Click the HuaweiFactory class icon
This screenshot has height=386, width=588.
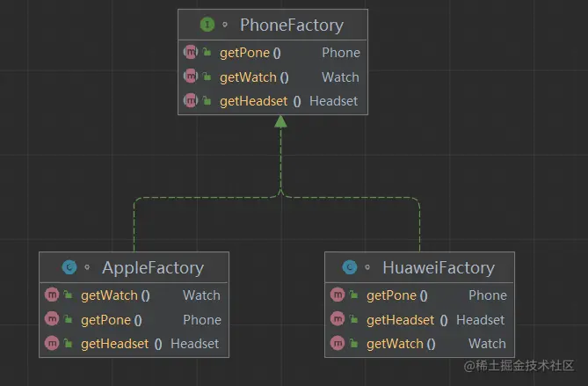coord(349,267)
